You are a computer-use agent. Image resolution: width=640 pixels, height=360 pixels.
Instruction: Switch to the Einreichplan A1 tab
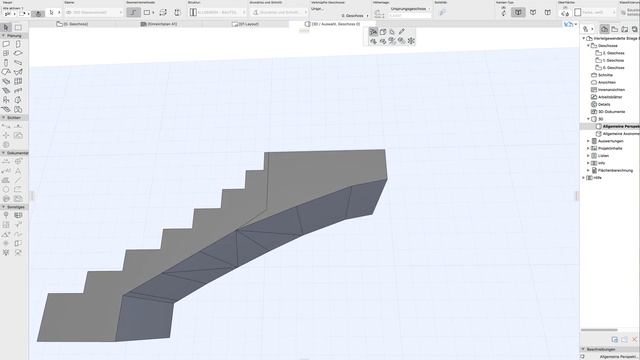click(x=158, y=24)
